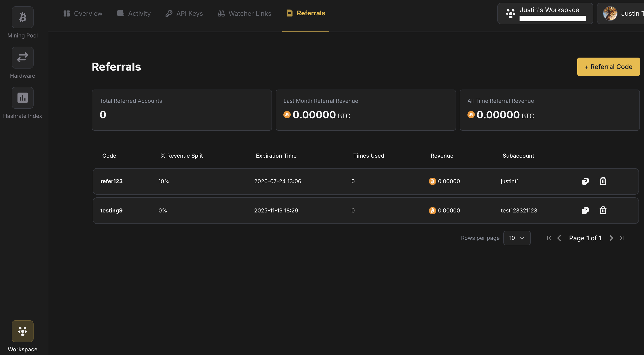Open Justin's Workspace switcher
Viewport: 644px width, 355px height.
(x=545, y=13)
